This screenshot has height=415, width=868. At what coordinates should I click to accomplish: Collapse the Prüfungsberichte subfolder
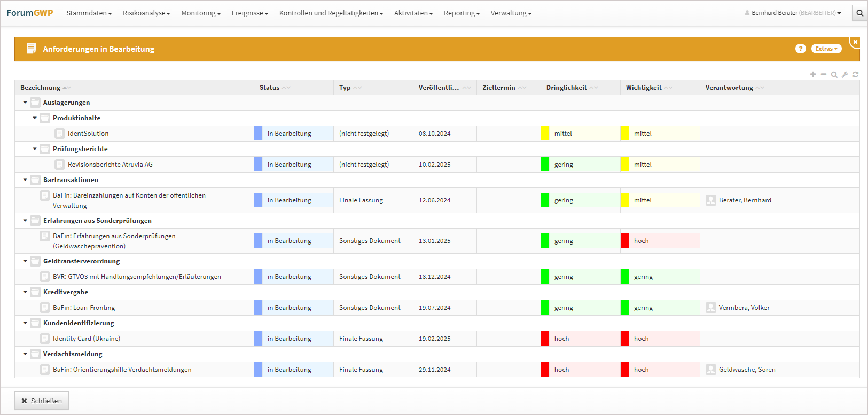coord(35,149)
